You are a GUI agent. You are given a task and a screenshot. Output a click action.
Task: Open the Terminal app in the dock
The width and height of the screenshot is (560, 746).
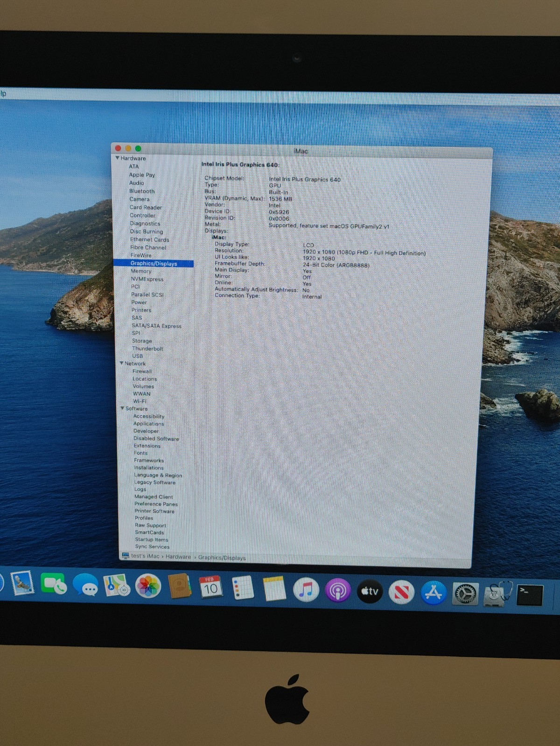tap(530, 595)
